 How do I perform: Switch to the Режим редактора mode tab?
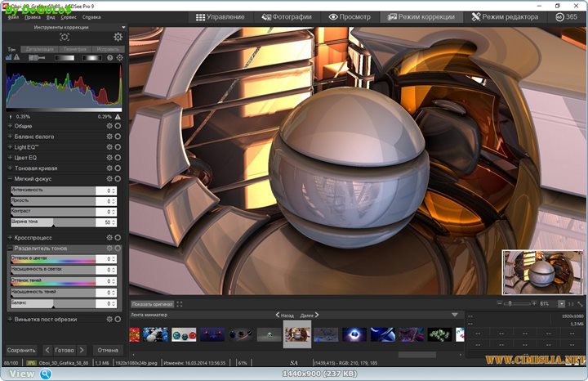coord(505,16)
